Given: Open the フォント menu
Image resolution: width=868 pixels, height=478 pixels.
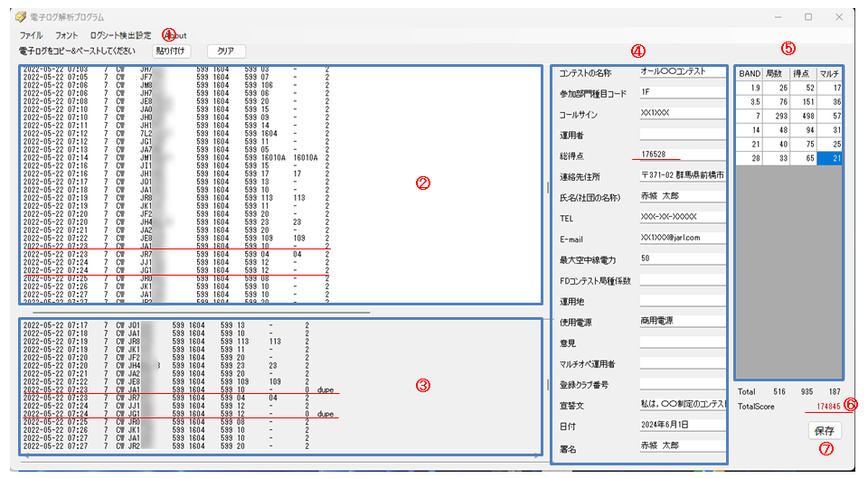Looking at the screenshot, I should point(67,34).
